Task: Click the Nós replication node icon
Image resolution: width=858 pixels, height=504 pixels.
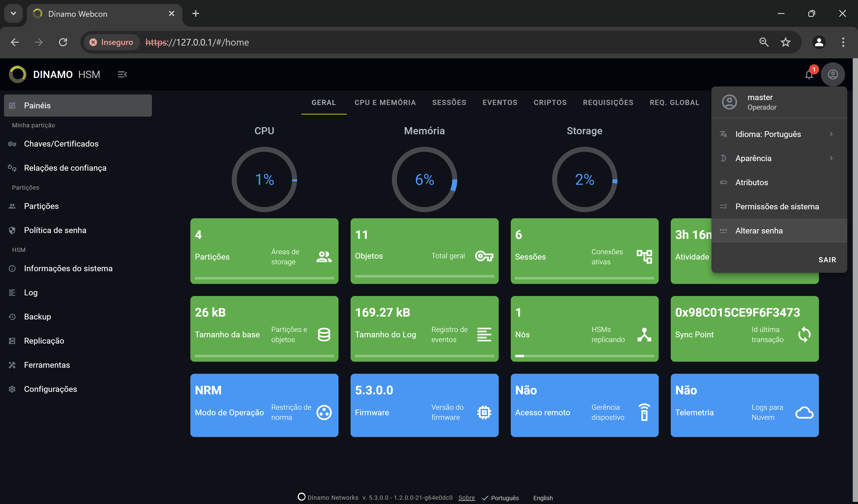Action: pyautogui.click(x=644, y=334)
